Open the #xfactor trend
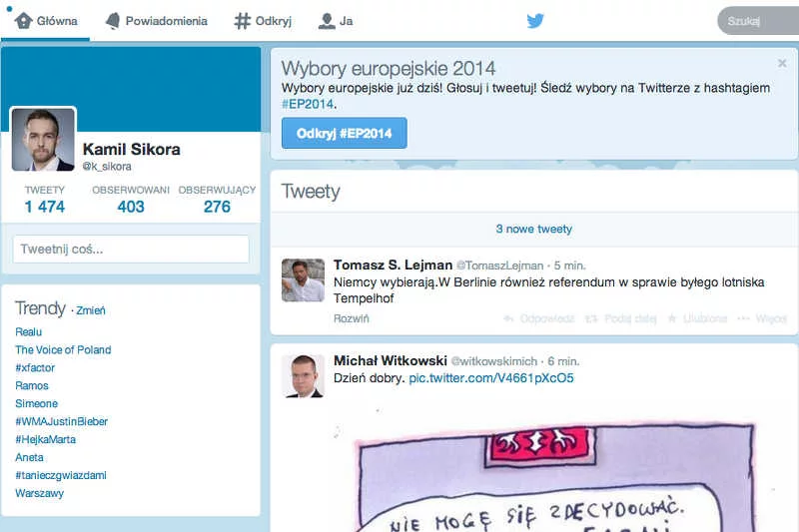This screenshot has width=799, height=532. tap(35, 367)
